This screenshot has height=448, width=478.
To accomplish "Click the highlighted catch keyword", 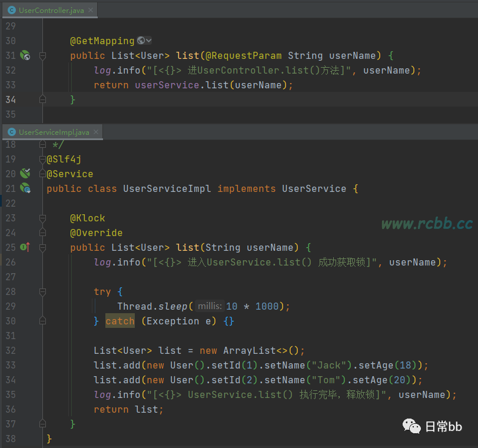I will (120, 321).
